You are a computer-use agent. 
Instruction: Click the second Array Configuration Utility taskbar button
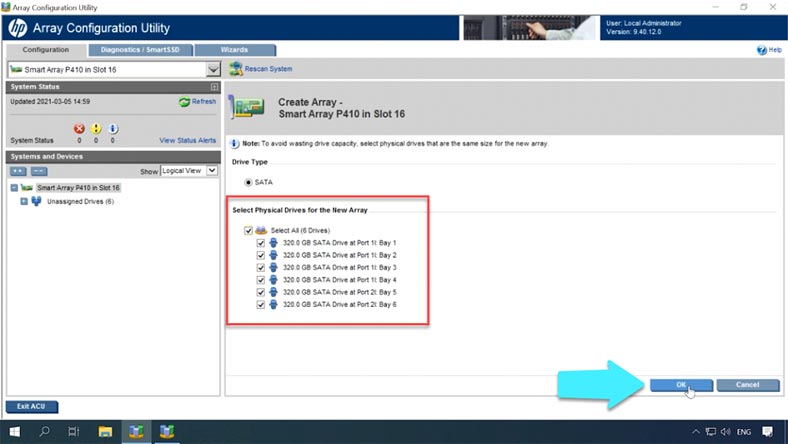[x=167, y=431]
